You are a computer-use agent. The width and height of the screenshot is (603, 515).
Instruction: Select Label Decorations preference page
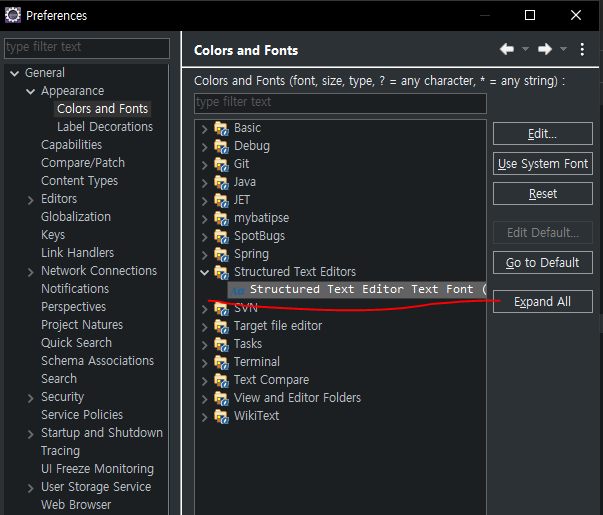click(x=105, y=127)
